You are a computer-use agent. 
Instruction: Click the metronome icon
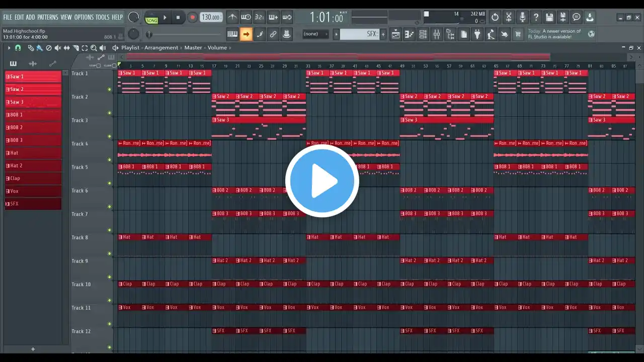[232, 17]
